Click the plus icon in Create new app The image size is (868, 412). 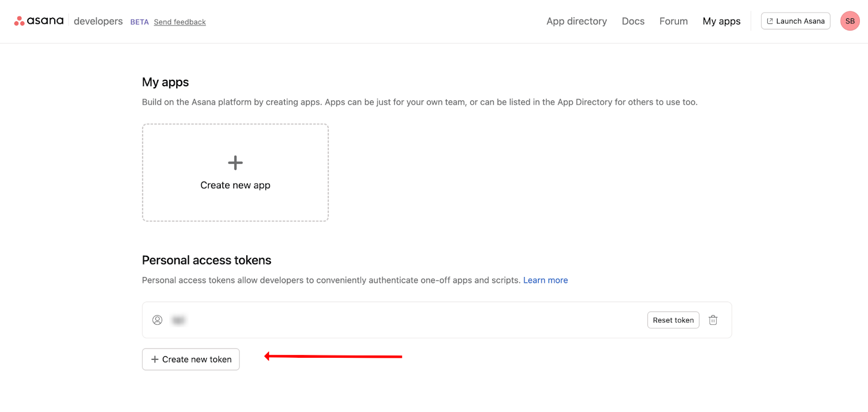click(235, 163)
